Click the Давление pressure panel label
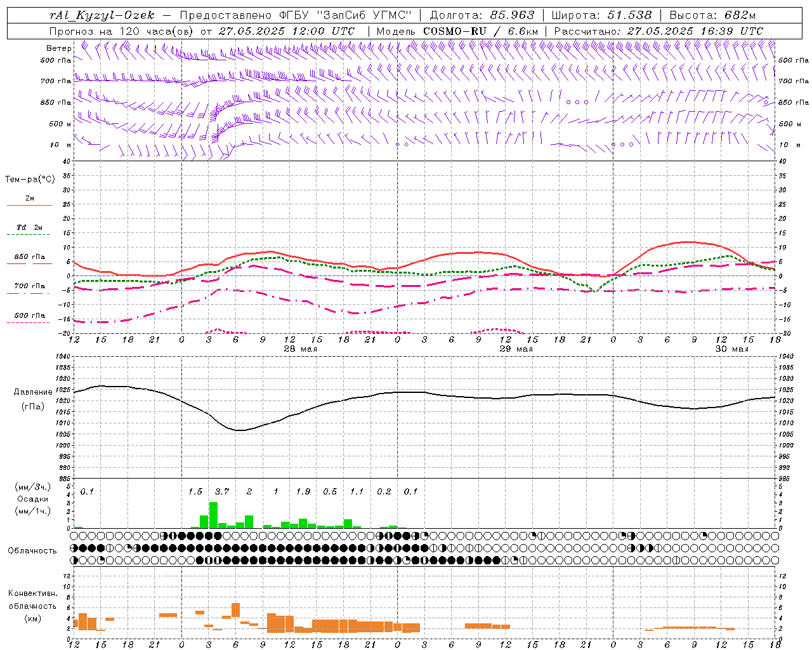The height and width of the screenshot is (650, 812). pos(33,392)
